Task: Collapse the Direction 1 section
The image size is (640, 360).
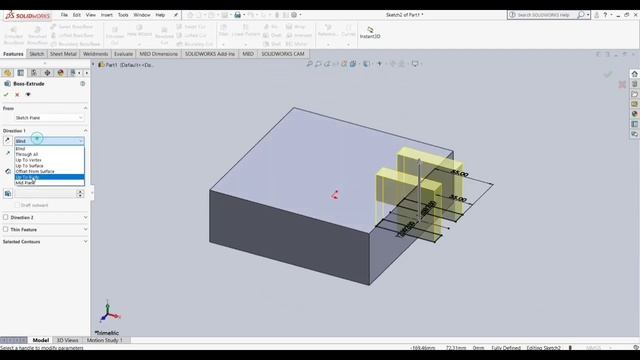Action: pyautogui.click(x=85, y=131)
